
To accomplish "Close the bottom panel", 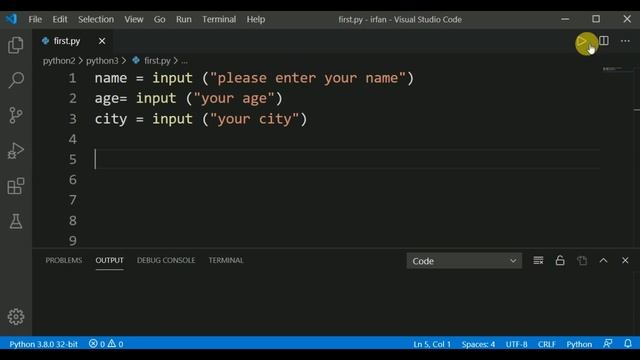I will 625,260.
